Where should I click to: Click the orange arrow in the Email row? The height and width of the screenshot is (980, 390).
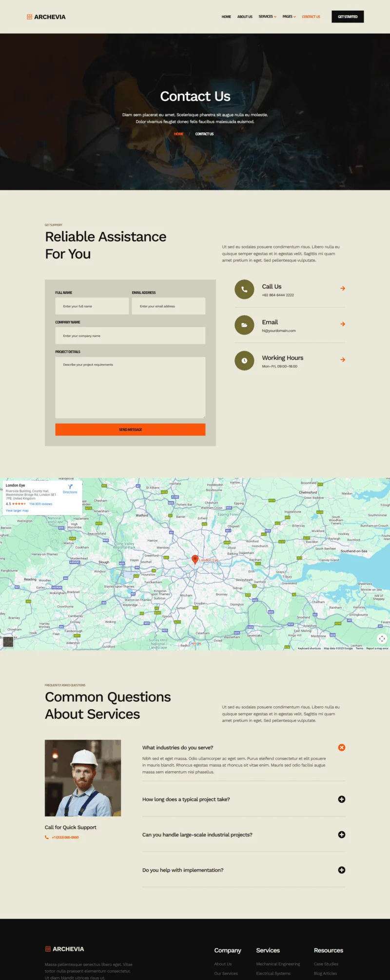click(343, 324)
